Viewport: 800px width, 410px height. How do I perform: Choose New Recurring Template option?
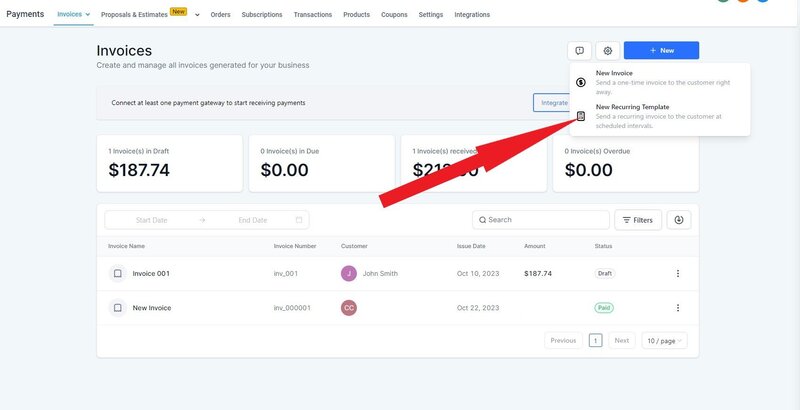click(660, 116)
